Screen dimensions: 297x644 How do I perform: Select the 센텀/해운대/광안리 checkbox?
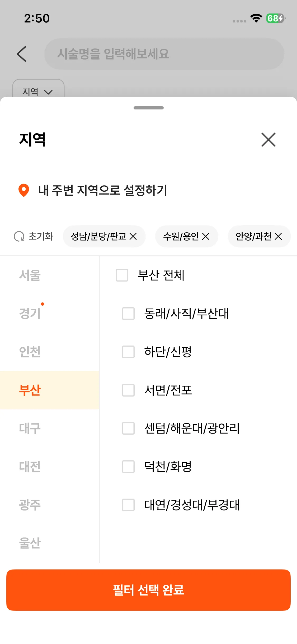click(x=128, y=428)
